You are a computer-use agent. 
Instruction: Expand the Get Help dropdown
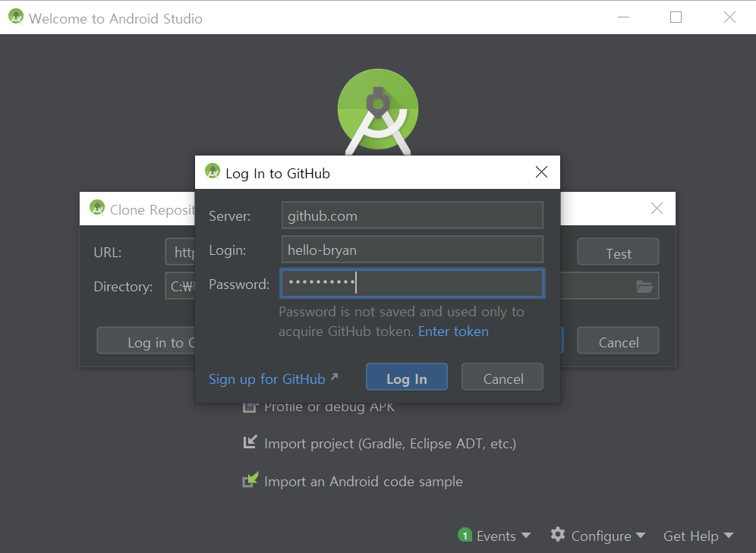pyautogui.click(x=698, y=536)
